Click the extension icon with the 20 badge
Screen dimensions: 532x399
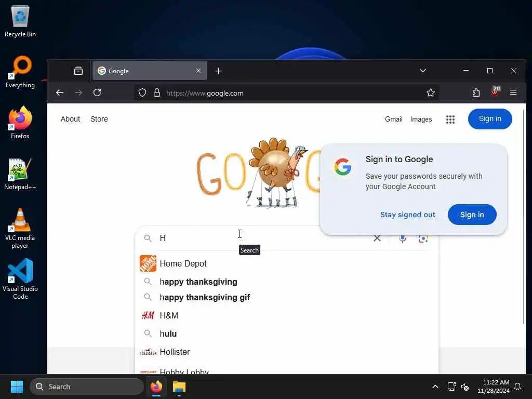pos(495,91)
